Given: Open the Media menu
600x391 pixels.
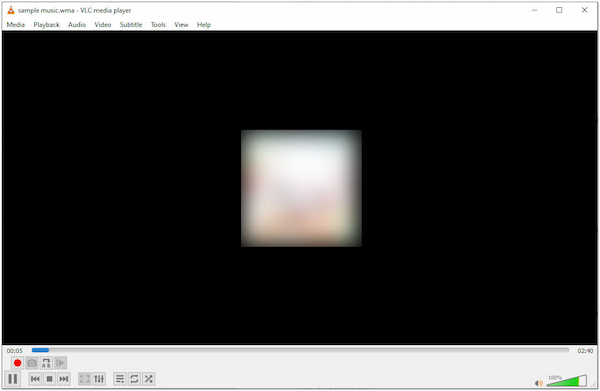Looking at the screenshot, I should click(16, 24).
